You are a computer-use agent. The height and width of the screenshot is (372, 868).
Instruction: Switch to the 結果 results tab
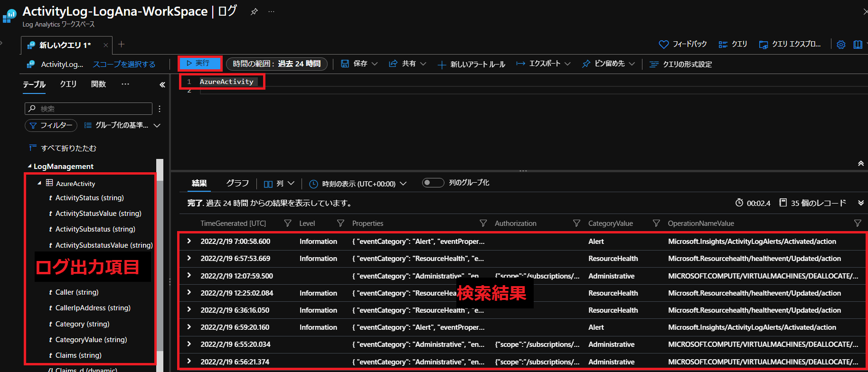[199, 183]
